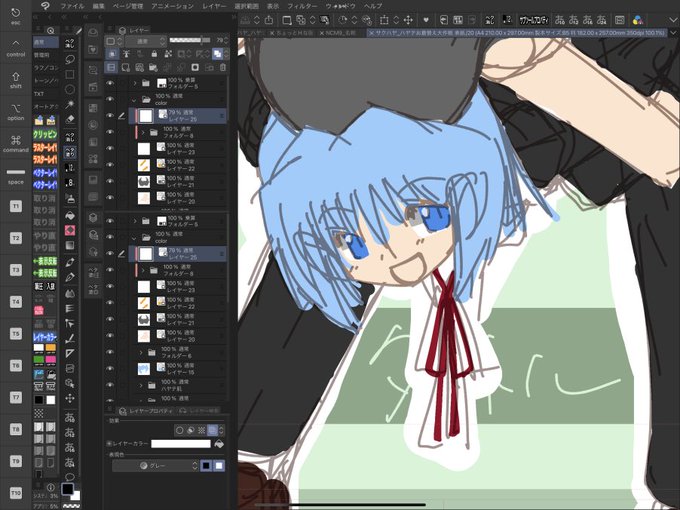Click the blue レイヤーカラー quick access button
Screen dimensions: 680x510
(x=45, y=337)
